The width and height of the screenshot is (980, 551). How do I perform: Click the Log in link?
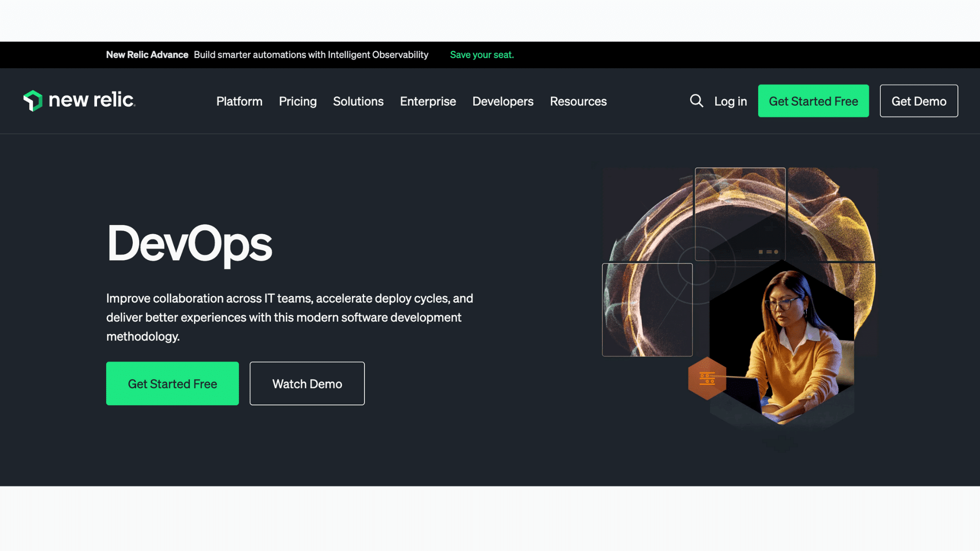(730, 101)
